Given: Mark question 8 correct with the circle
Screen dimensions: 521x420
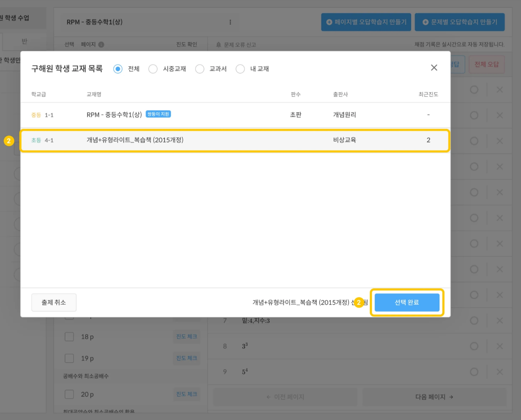Looking at the screenshot, I should (474, 346).
